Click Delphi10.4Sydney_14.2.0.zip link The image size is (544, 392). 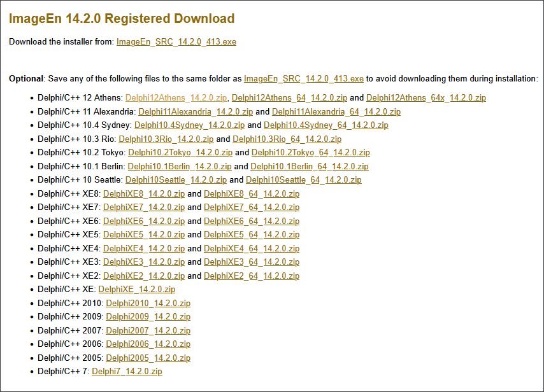(x=189, y=125)
